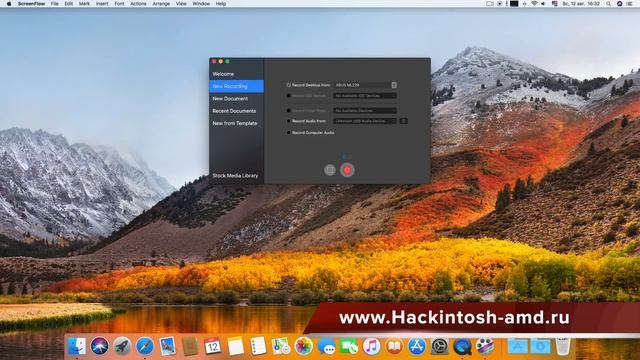Launch Siri from the Dock

pyautogui.click(x=99, y=347)
